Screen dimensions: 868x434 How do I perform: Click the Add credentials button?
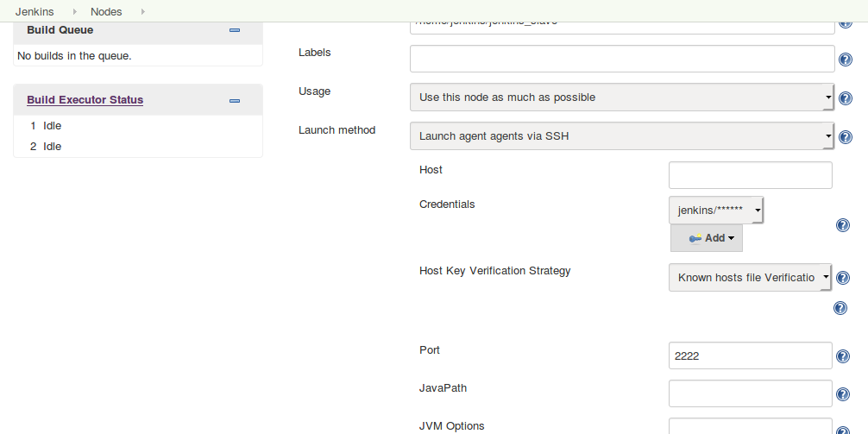[x=707, y=238]
